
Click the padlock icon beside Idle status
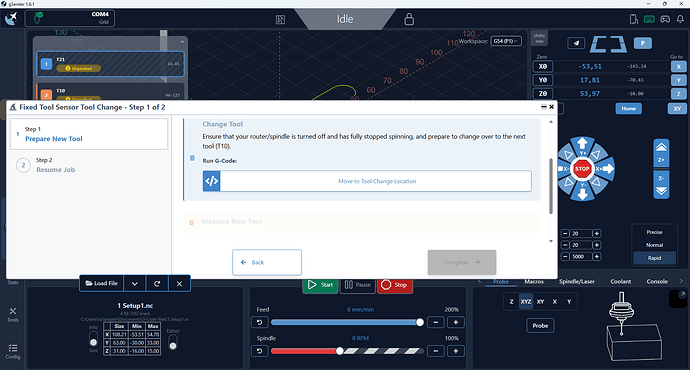pos(409,19)
